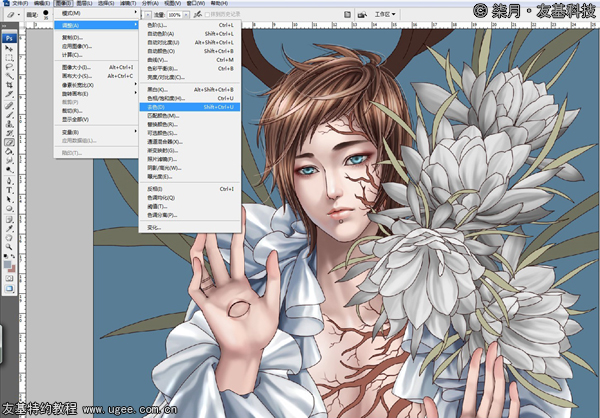This screenshot has width=600, height=418.
Task: Toggle Quick Mask mode button in toolbox
Action: coord(9,278)
